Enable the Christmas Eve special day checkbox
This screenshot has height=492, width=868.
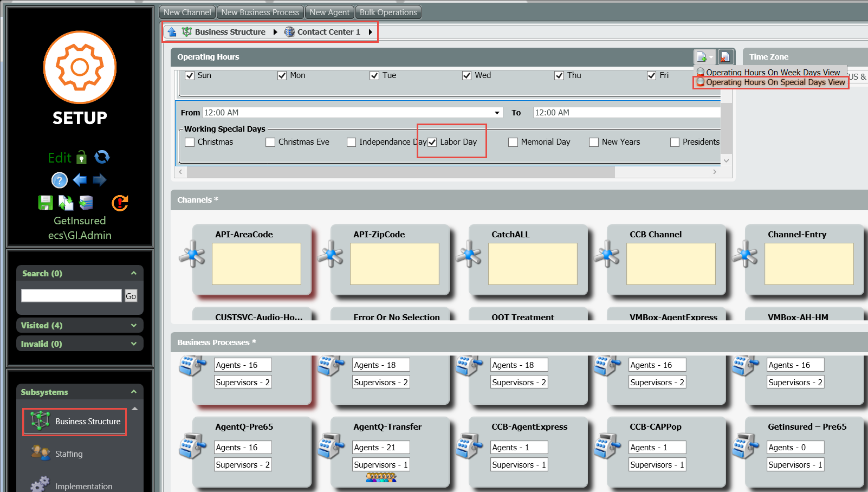point(270,143)
